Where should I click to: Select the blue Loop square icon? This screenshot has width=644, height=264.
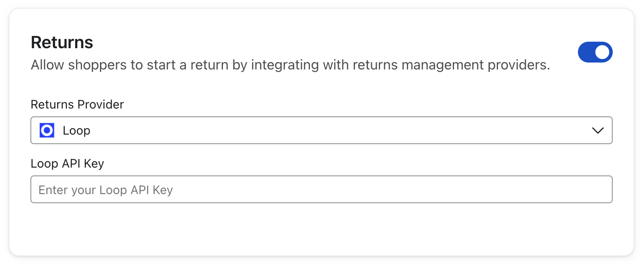[47, 130]
